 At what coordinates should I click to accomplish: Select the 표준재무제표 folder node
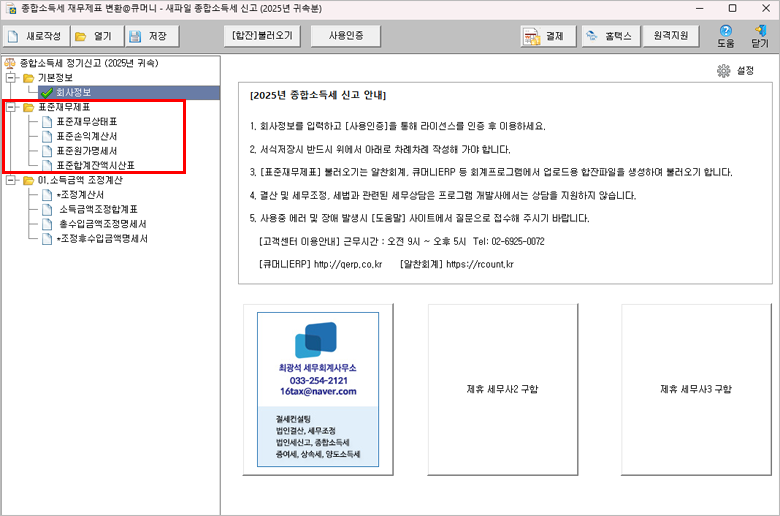64,107
